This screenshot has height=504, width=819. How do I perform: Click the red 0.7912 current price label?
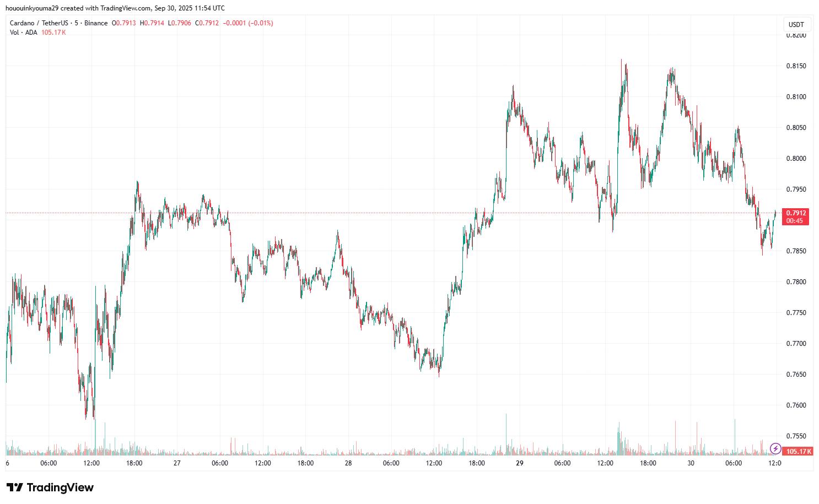(x=796, y=213)
